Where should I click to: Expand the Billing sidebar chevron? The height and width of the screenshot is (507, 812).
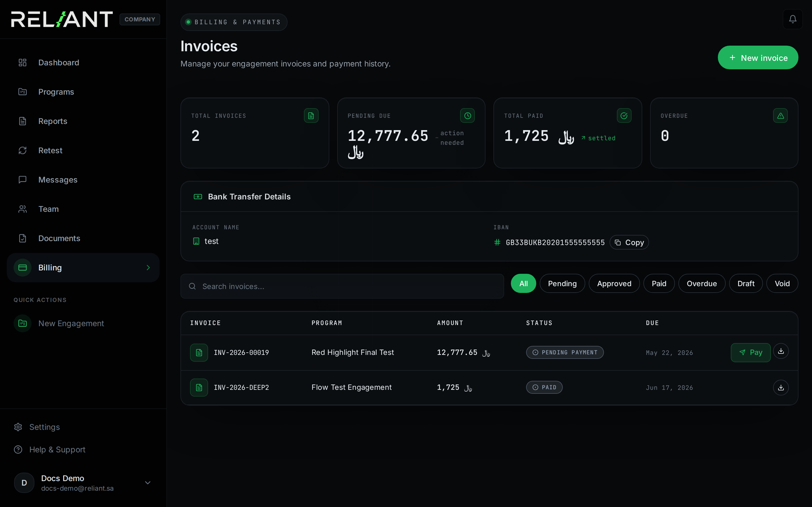(x=148, y=268)
